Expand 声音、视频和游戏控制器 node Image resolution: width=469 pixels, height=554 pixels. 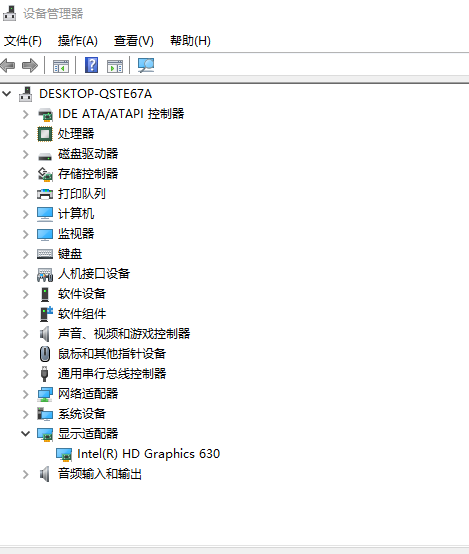click(25, 334)
